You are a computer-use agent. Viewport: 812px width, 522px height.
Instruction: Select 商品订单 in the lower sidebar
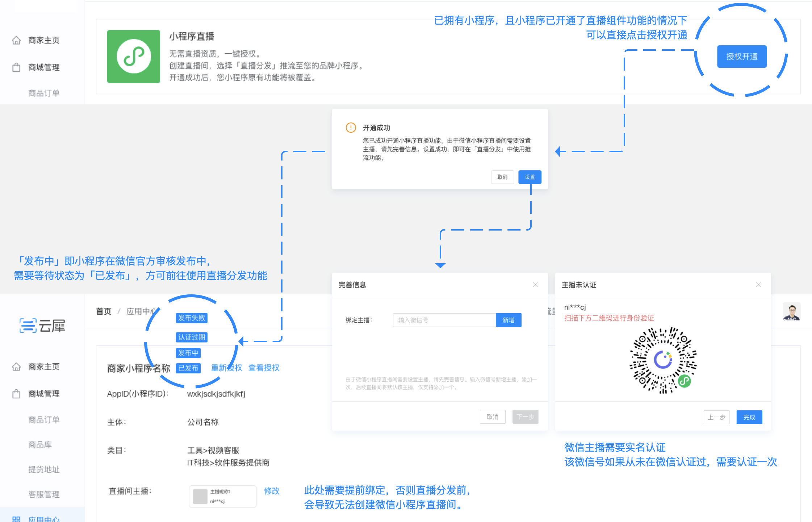coord(44,420)
